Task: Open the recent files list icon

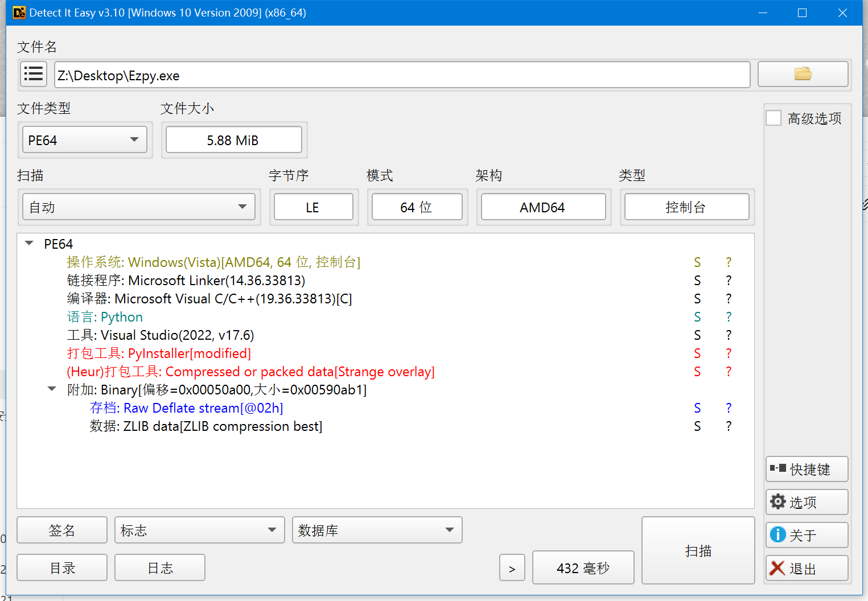Action: 34,74
